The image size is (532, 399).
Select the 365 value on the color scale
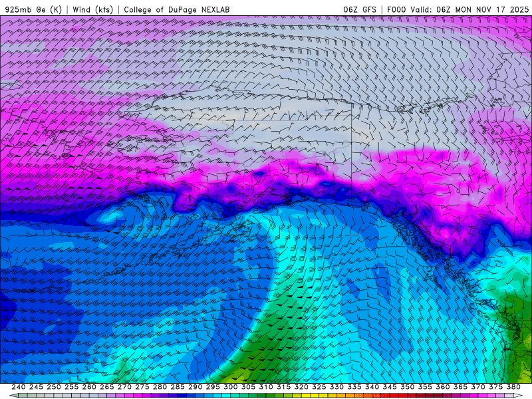point(460,387)
